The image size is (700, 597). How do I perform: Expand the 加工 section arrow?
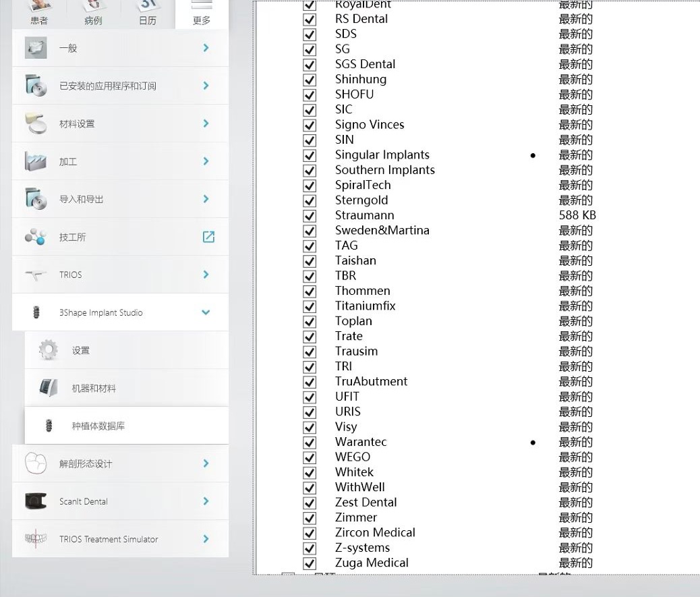point(206,161)
